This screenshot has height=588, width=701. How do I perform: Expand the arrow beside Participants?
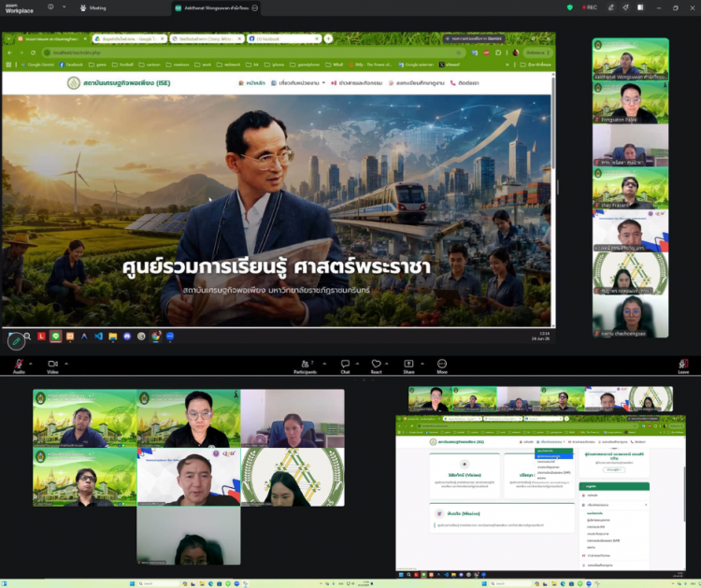pos(324,364)
